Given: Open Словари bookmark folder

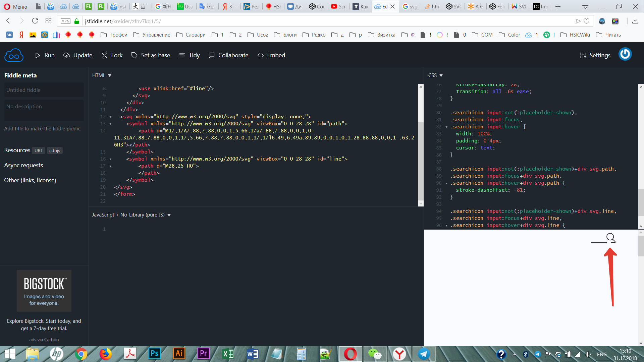Looking at the screenshot, I should point(191,35).
